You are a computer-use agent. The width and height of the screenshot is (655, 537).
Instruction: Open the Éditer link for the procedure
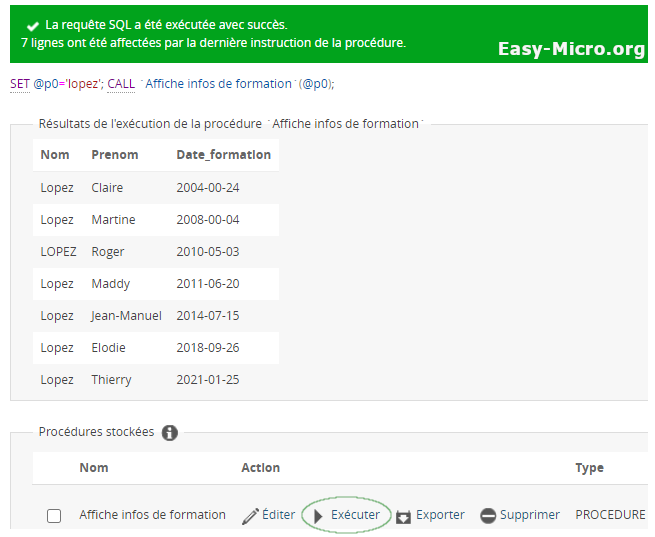[278, 514]
